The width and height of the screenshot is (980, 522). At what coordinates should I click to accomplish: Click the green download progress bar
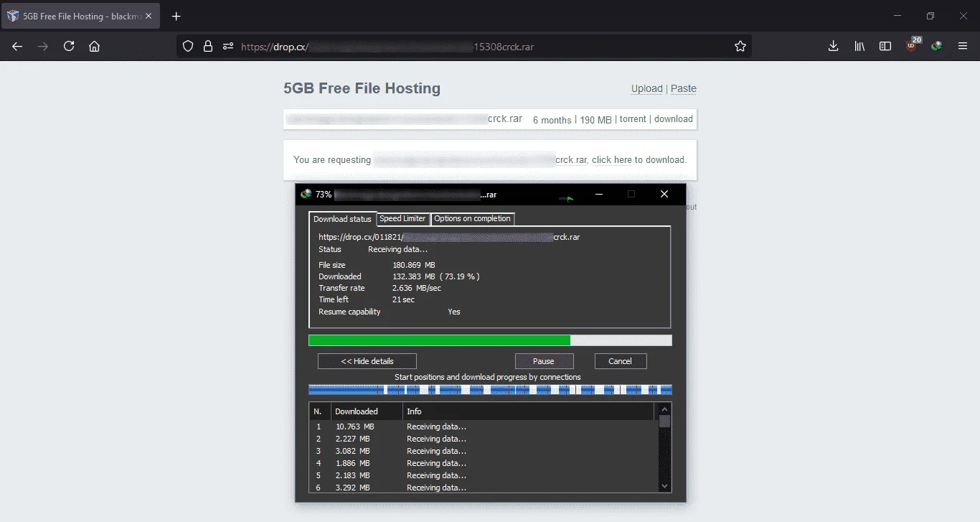click(x=490, y=340)
